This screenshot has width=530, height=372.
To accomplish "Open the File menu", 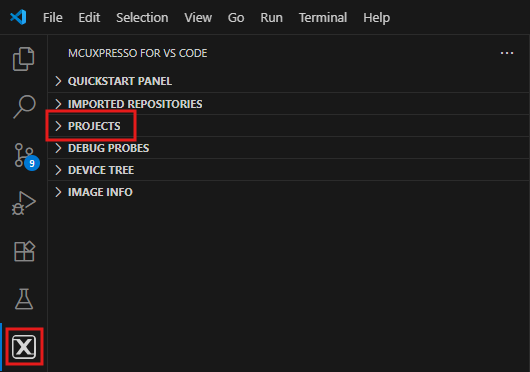I will [x=53, y=18].
